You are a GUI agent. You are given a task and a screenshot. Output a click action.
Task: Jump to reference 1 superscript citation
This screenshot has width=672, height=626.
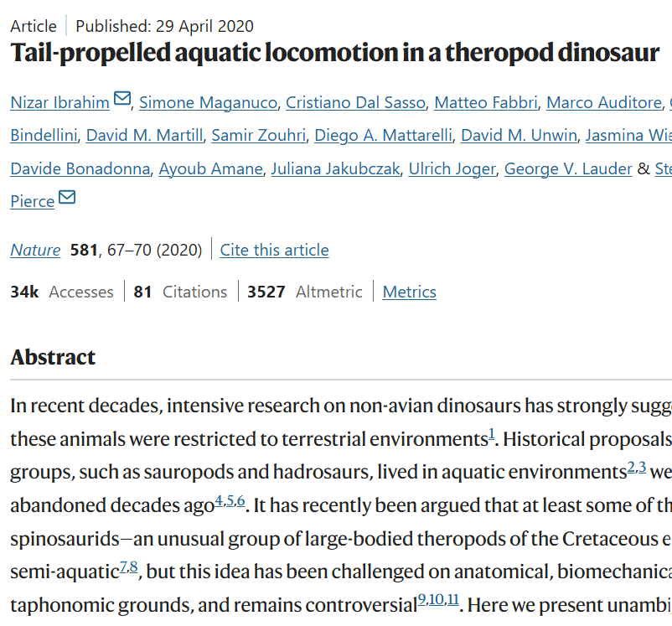coord(492,433)
